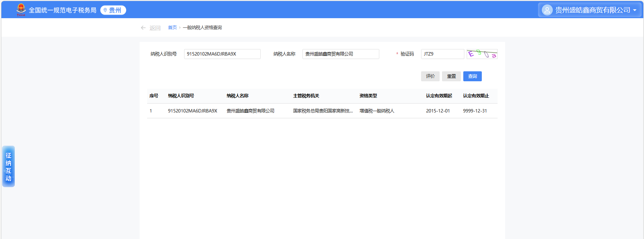The image size is (644, 239).
Task: Open the 征纳互动 side widget
Action: (x=9, y=167)
